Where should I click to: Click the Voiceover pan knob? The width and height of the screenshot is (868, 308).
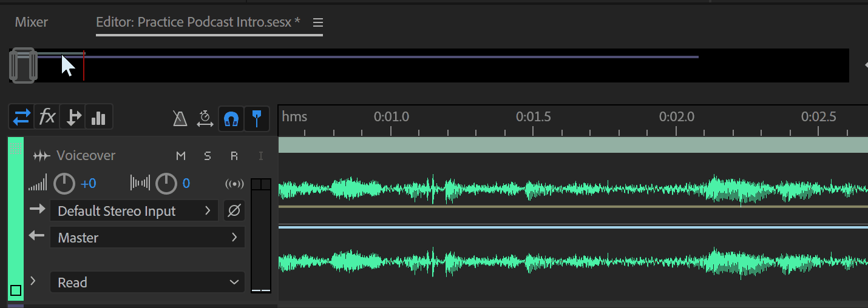tap(166, 184)
